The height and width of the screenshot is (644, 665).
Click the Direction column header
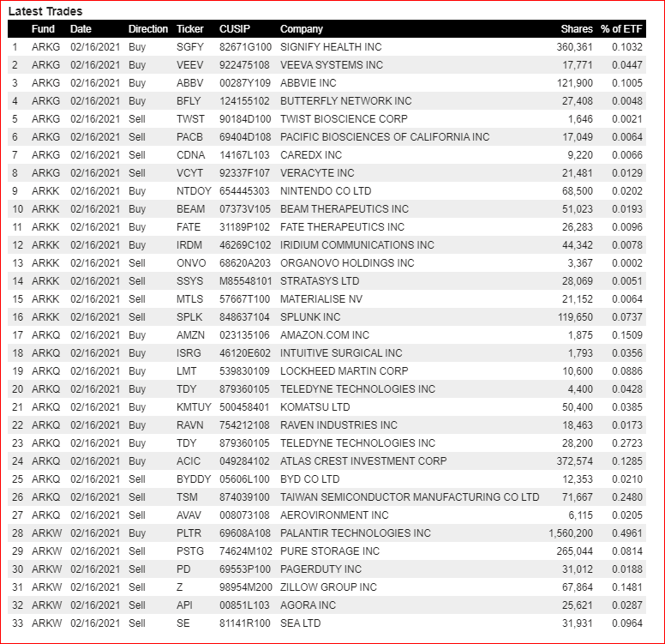coord(148,29)
